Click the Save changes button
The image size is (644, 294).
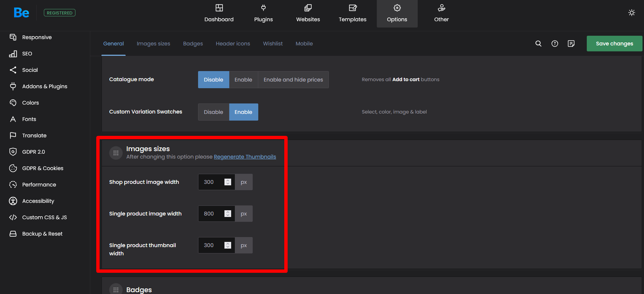coord(614,44)
